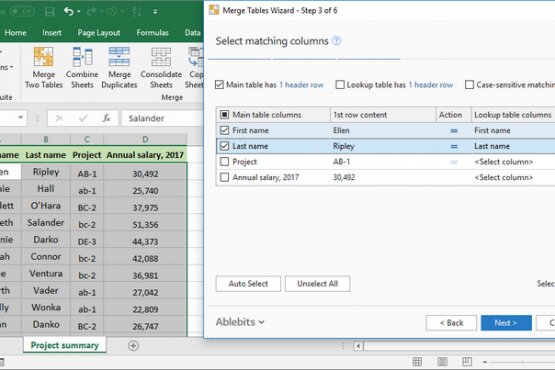Enable Case-sensitive matching checkbox
The height and width of the screenshot is (370, 555).
click(469, 85)
